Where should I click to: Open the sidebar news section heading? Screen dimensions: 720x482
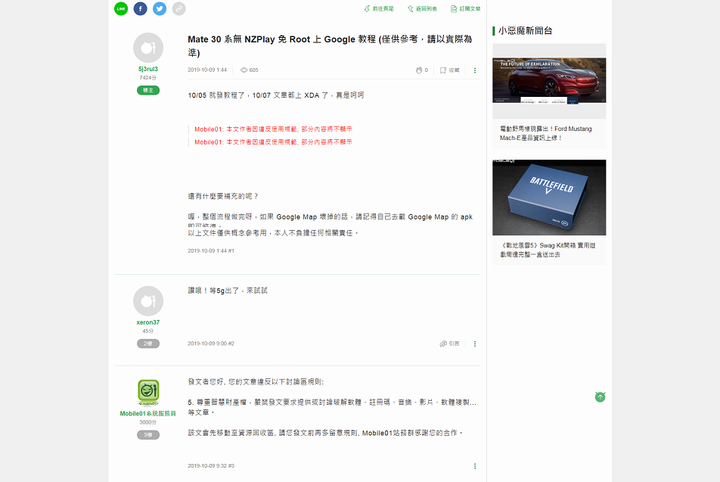tap(525, 31)
